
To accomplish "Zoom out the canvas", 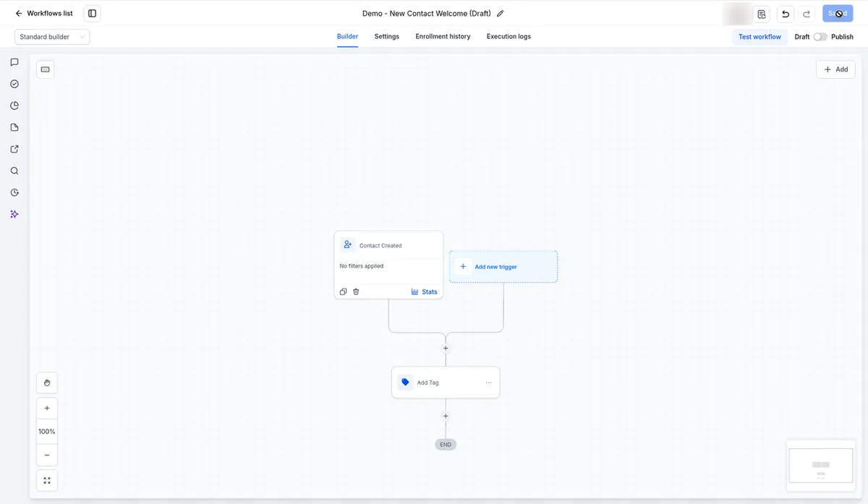I will tap(47, 455).
